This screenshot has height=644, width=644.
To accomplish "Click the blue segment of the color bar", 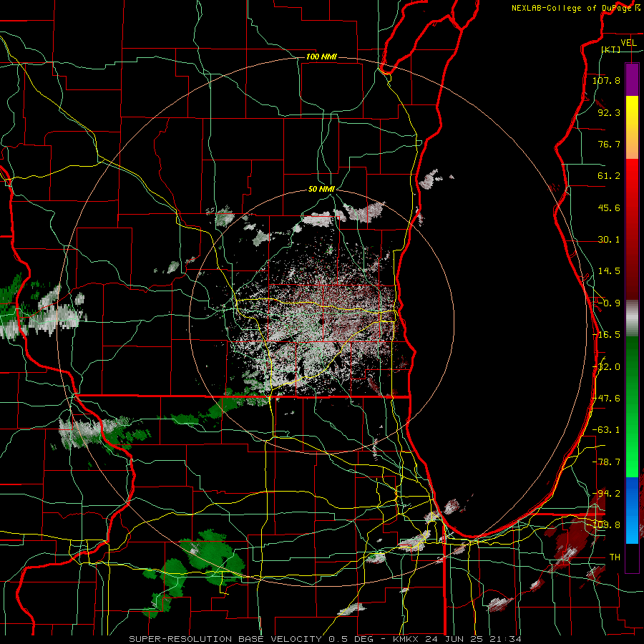I will point(632,510).
